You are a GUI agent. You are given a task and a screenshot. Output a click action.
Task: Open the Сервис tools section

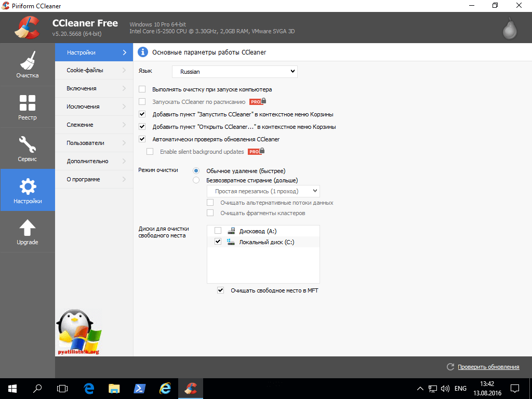point(27,148)
